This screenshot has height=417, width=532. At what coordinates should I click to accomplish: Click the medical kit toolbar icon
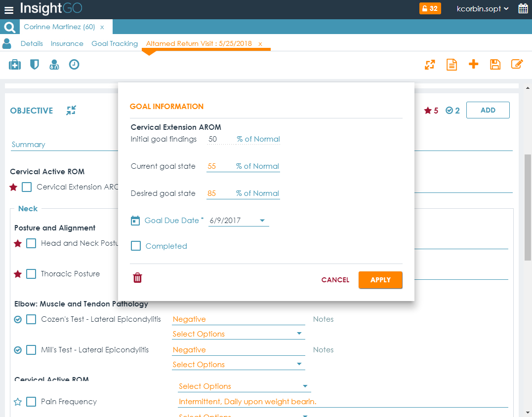(x=15, y=65)
